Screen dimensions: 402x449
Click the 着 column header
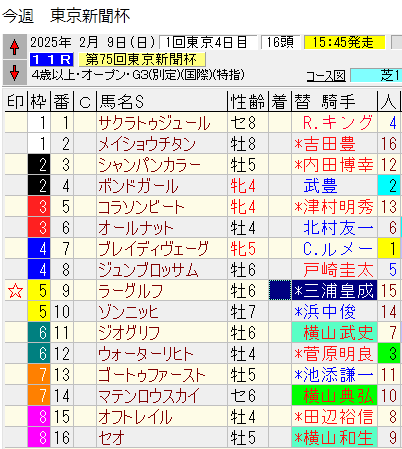[x=280, y=102]
